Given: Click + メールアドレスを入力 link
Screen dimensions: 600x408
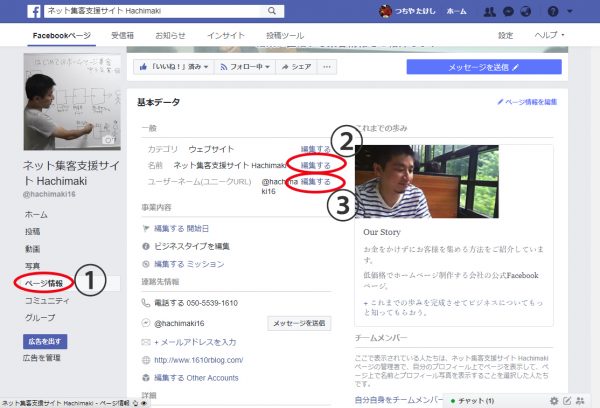Looking at the screenshot, I should click(x=195, y=342).
